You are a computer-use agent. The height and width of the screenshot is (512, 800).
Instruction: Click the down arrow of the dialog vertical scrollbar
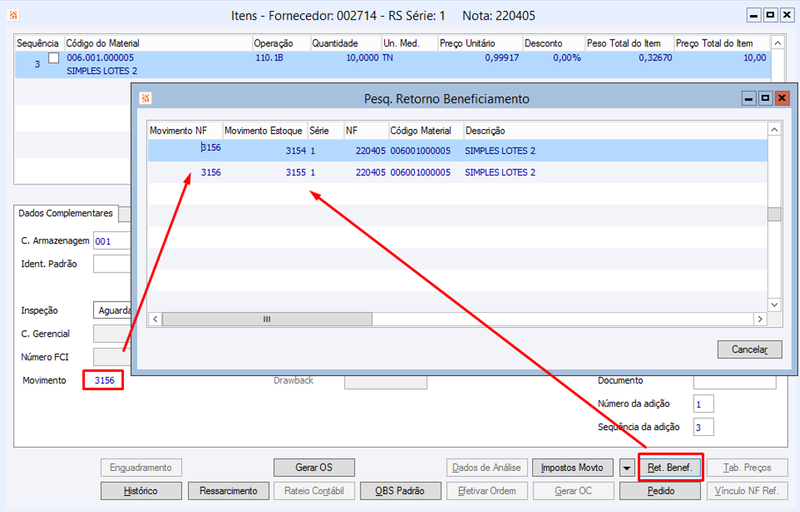click(x=774, y=305)
